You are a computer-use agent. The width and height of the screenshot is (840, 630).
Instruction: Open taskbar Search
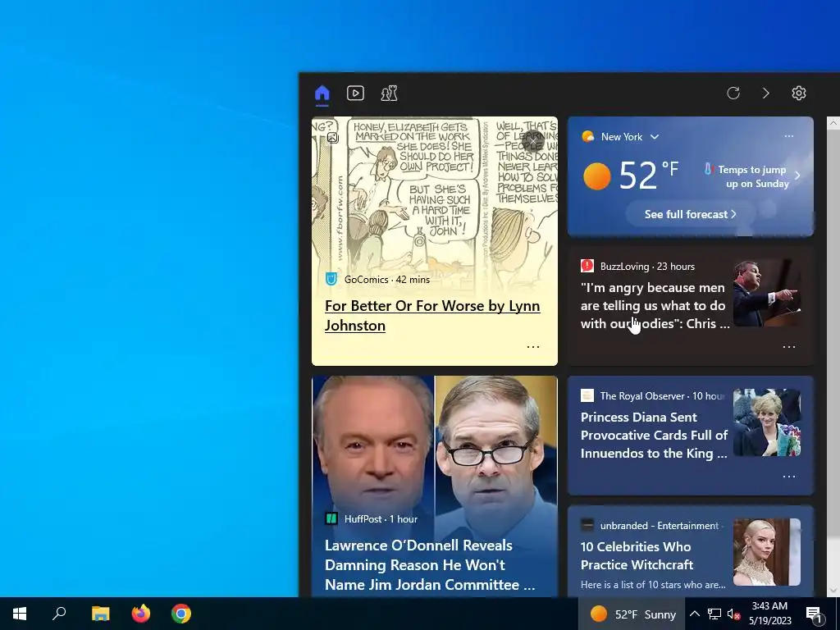coord(59,614)
